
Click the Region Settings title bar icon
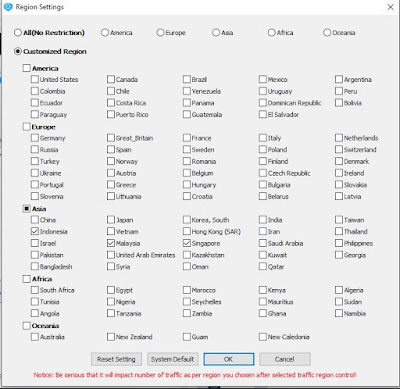tap(8, 7)
